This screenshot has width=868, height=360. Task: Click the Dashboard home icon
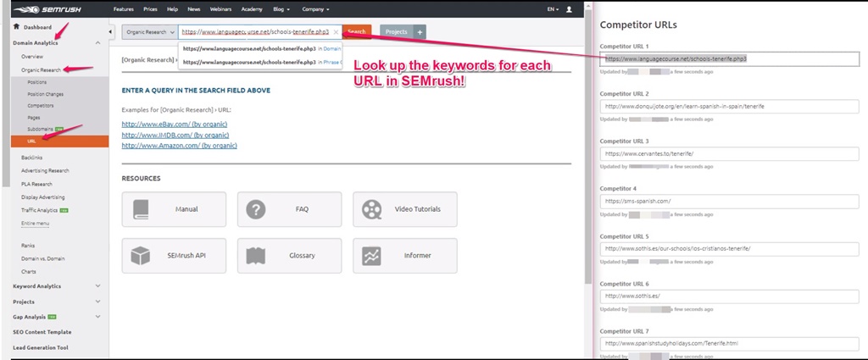pos(17,26)
